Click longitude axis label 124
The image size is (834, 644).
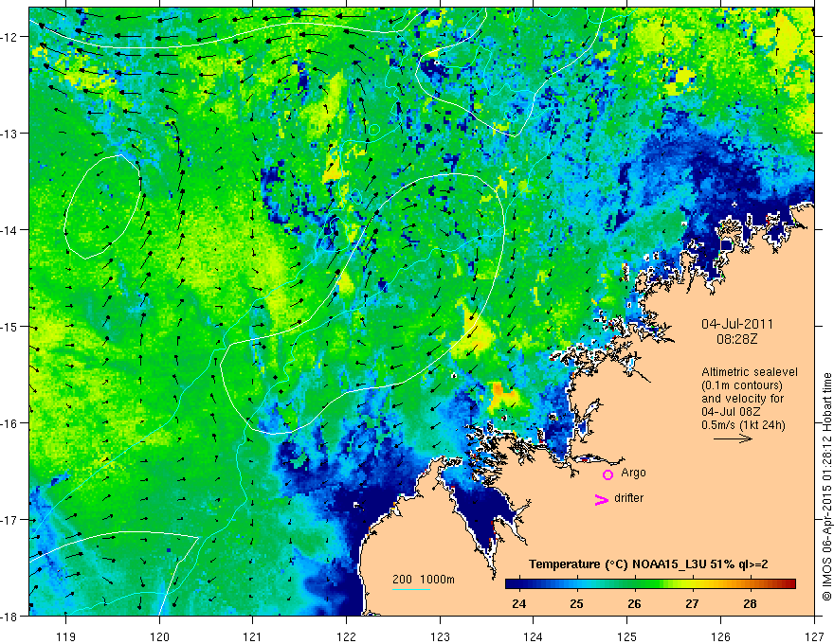pos(534,636)
